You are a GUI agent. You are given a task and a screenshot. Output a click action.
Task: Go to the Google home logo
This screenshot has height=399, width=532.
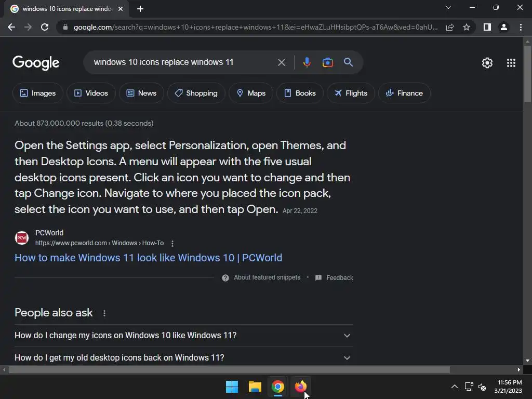click(36, 63)
